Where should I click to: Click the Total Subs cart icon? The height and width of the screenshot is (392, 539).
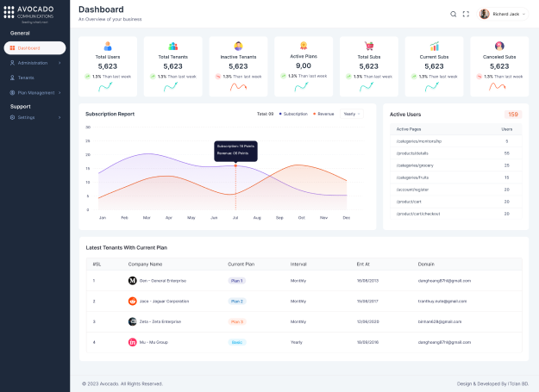tap(369, 46)
